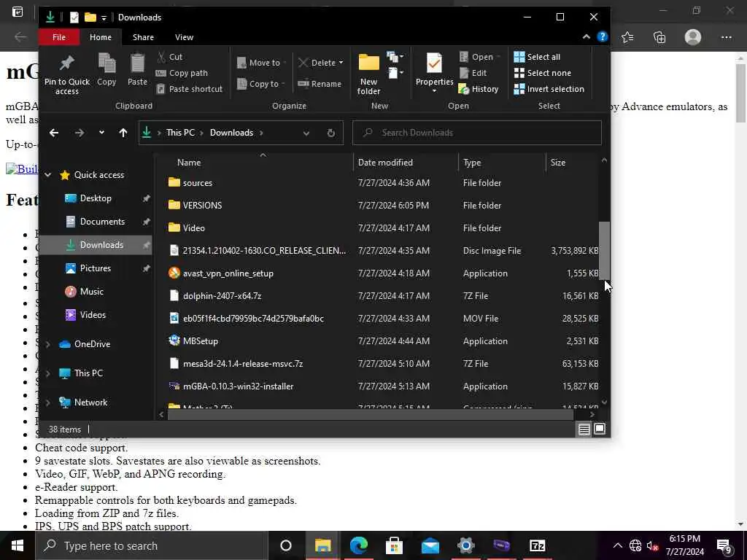The height and width of the screenshot is (560, 747).
Task: Switch to details view layout icon
Action: [584, 429]
